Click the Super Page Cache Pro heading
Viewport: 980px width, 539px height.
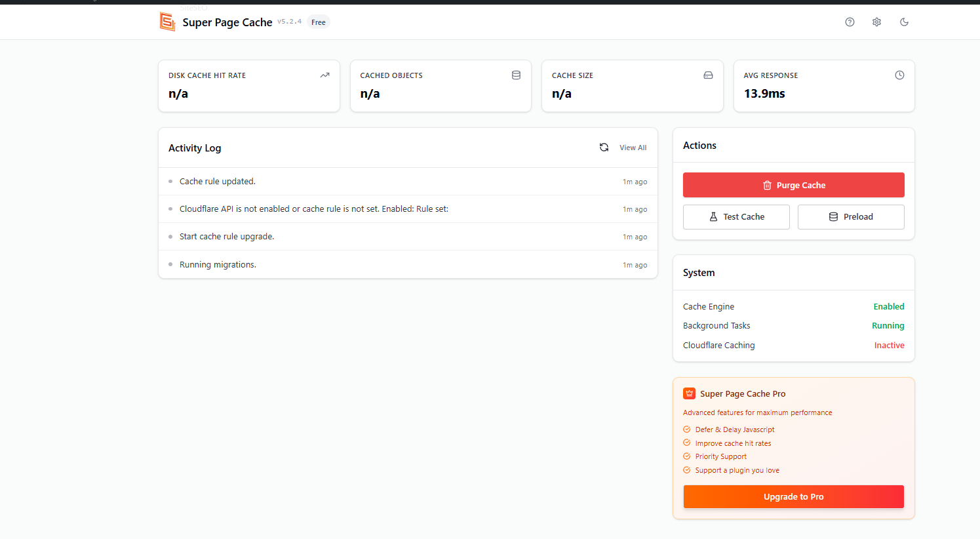click(743, 394)
